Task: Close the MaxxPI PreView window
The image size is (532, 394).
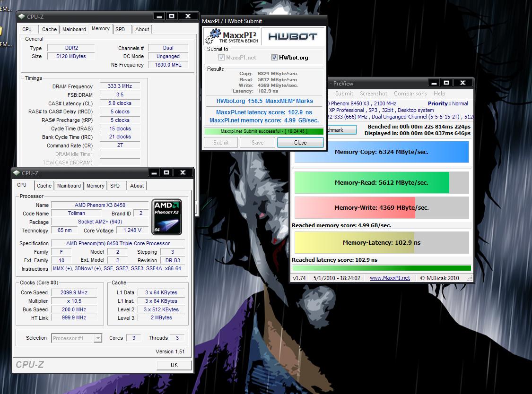Action: coord(462,83)
